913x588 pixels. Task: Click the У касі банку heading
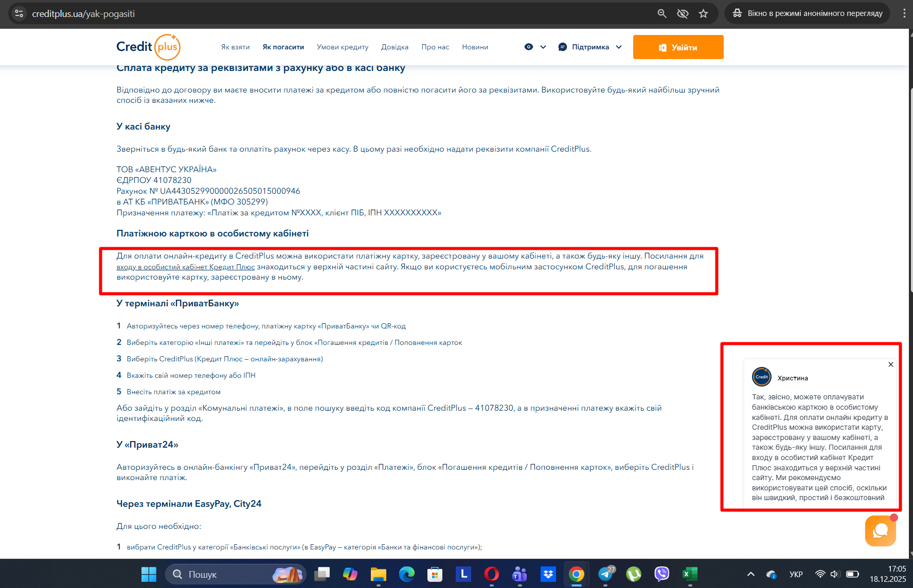[x=144, y=126]
